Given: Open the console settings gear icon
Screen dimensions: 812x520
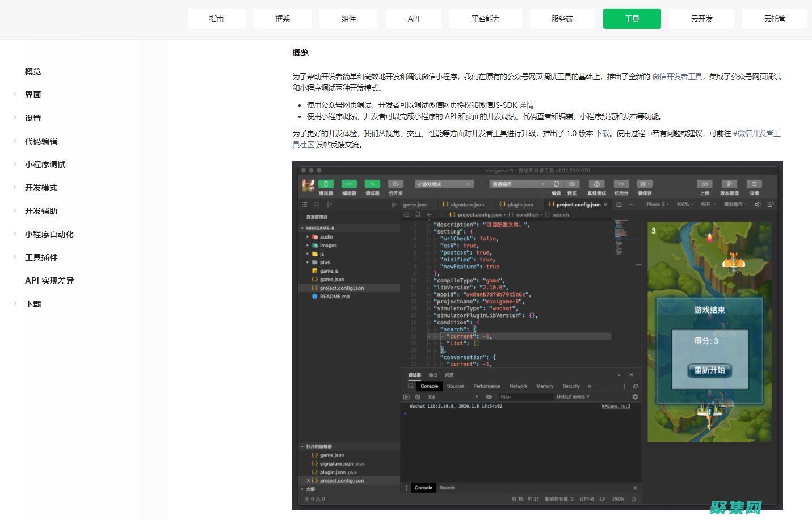Looking at the screenshot, I should tap(635, 396).
